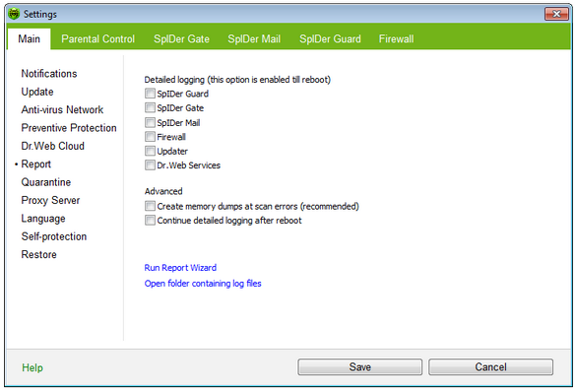
Task: Save the settings
Action: pyautogui.click(x=360, y=367)
